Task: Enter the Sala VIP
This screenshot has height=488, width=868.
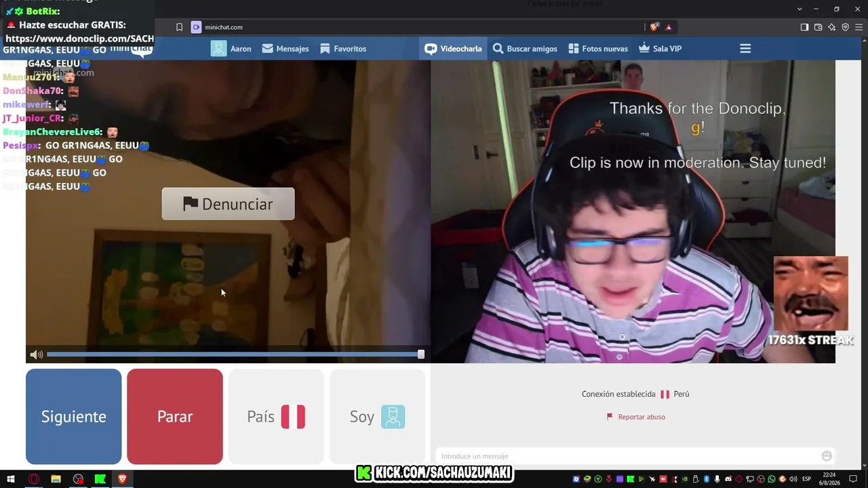Action: click(660, 49)
